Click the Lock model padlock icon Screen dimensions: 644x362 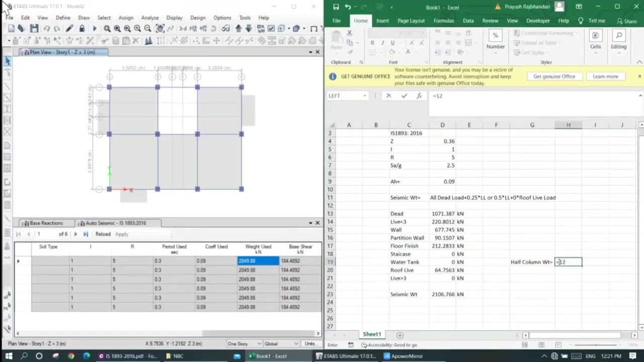tap(82, 29)
